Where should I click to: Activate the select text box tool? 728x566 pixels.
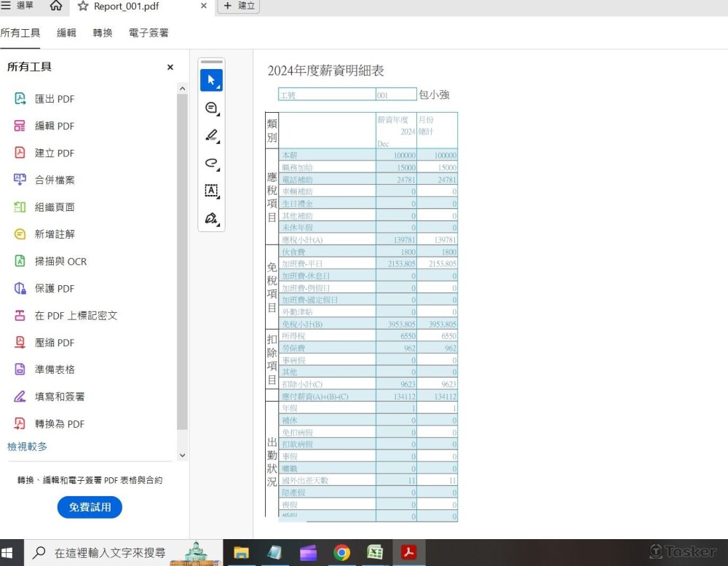click(x=211, y=191)
